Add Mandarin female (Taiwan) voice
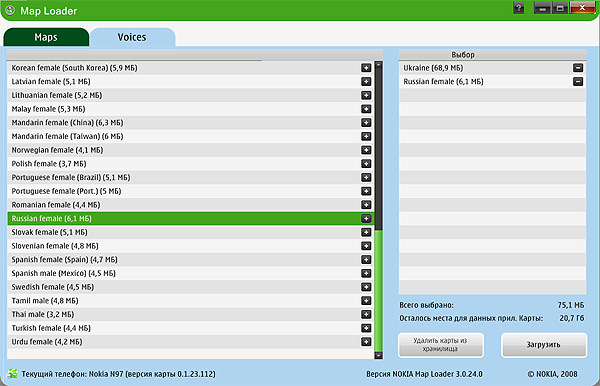The height and width of the screenshot is (386, 600). pyautogui.click(x=366, y=136)
